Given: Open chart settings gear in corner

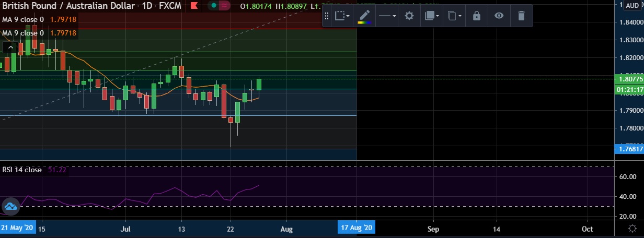Looking at the screenshot, I should coord(632,229).
